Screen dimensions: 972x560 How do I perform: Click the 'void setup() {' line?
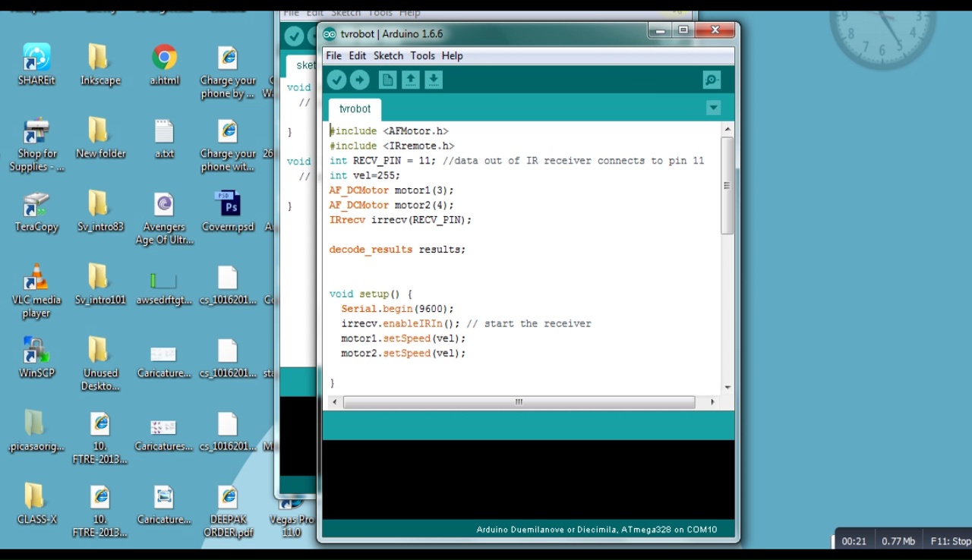coord(371,294)
